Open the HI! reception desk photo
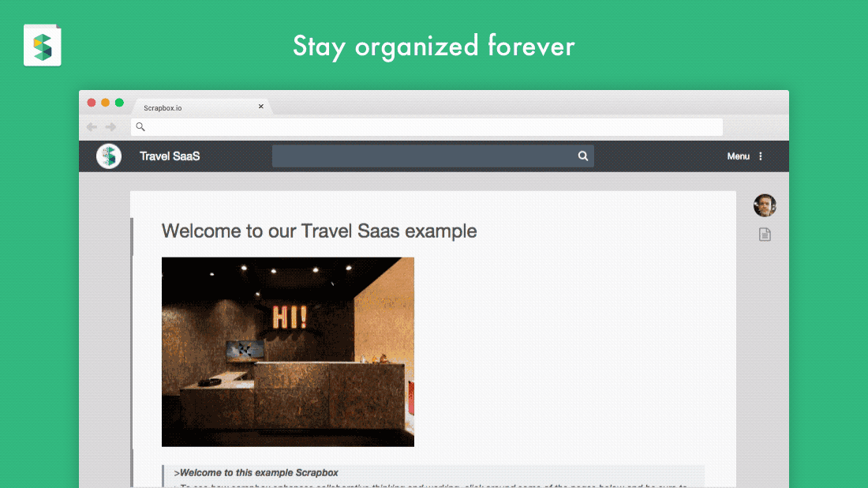This screenshot has width=868, height=488. (x=288, y=351)
